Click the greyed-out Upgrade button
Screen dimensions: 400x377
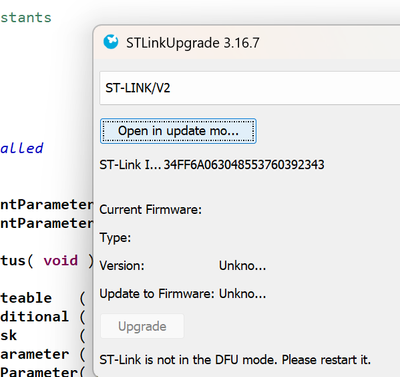142,326
